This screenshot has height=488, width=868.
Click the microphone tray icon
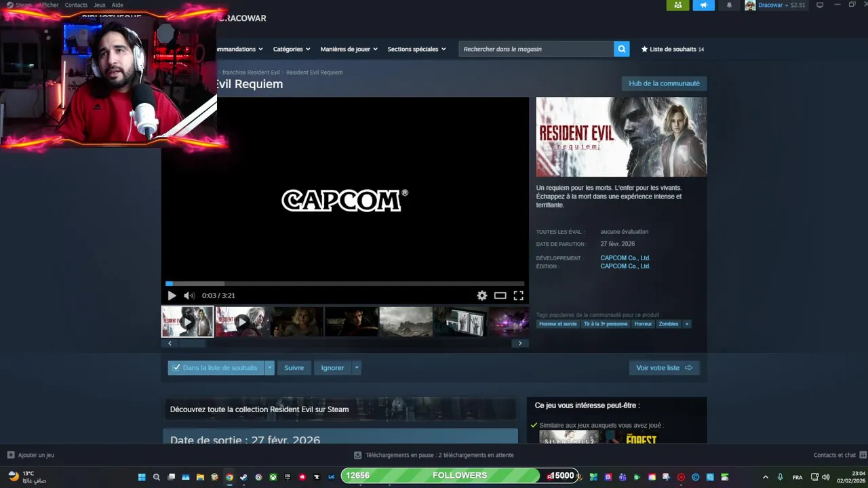781,477
